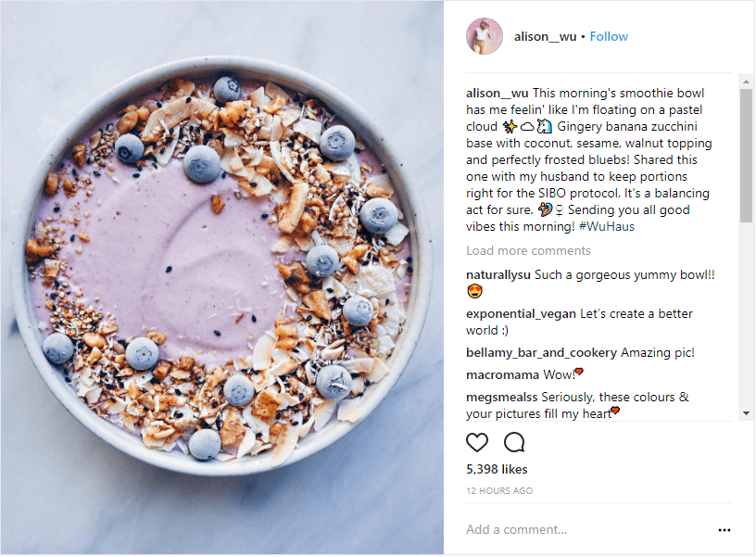Viewport: 756px width, 557px height.
Task: Click the smoothie bowl photo
Action: pyautogui.click(x=222, y=277)
